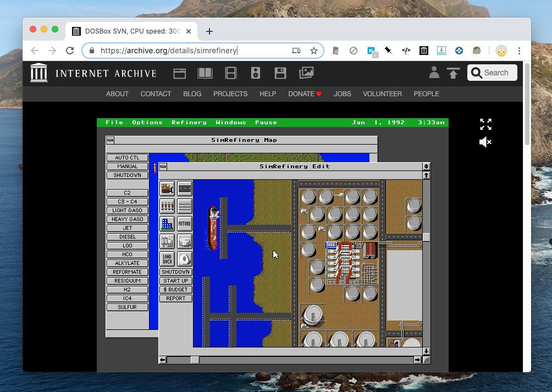Open the Refinery dropdown menu
This screenshot has height=392, width=552.
click(x=189, y=123)
